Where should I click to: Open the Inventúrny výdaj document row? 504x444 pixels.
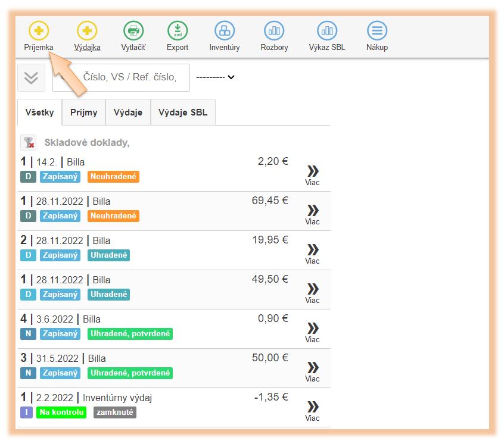coord(119,398)
